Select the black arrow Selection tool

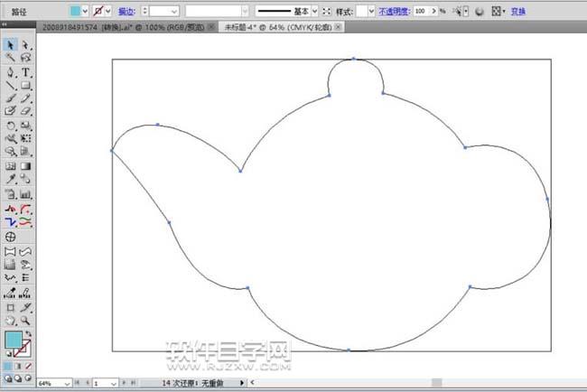coord(10,45)
